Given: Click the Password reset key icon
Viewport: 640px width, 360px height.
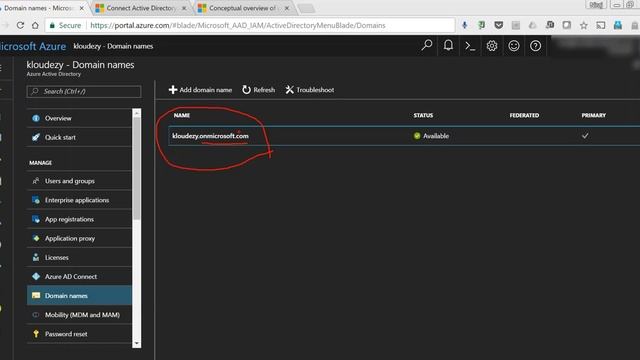Looking at the screenshot, I should tap(36, 334).
